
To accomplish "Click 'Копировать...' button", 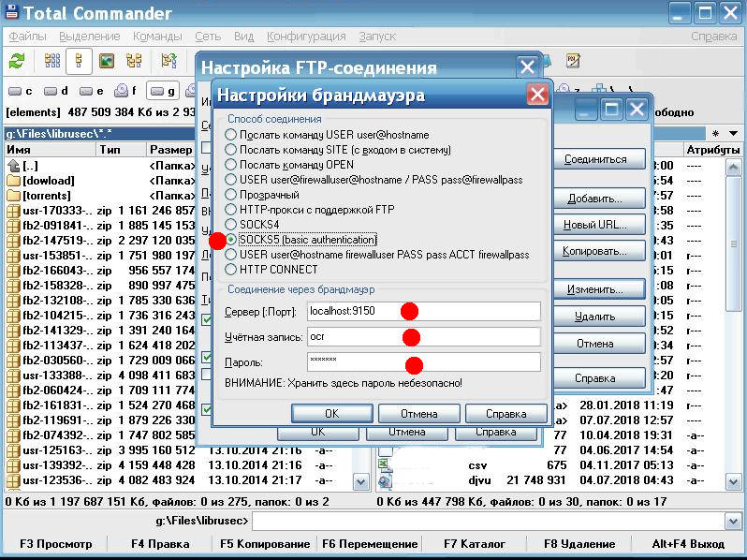I will [x=598, y=251].
